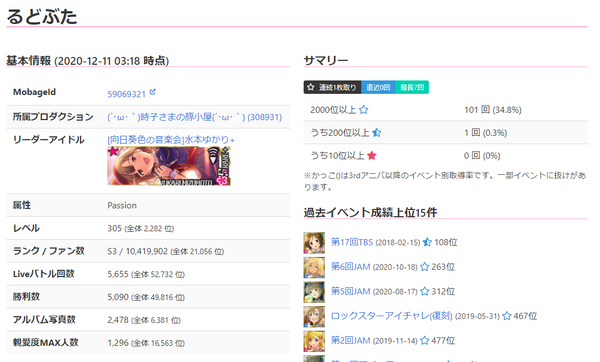Screen dimensions: 600x362
Task: Click half-filled star icon next to うち200位以上
Action: click(x=377, y=133)
